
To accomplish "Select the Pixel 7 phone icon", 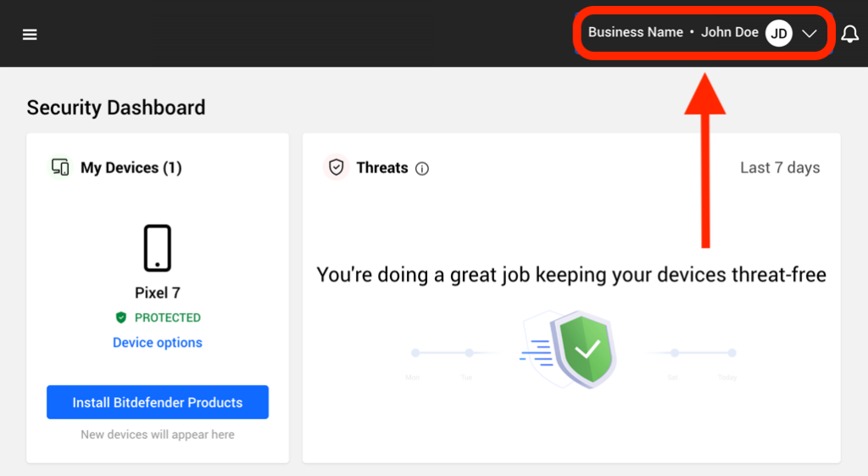I will [x=157, y=248].
